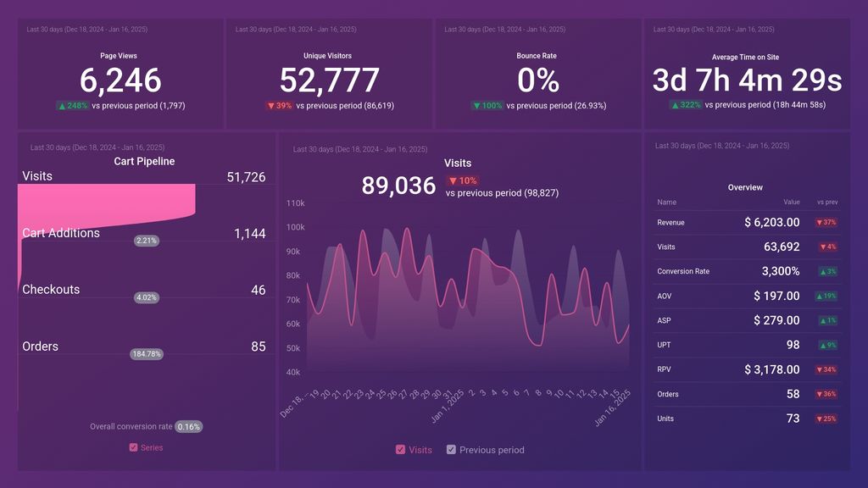Select the ASP value $ 279.00
Viewport: 868px width, 488px height.
pyautogui.click(x=776, y=320)
